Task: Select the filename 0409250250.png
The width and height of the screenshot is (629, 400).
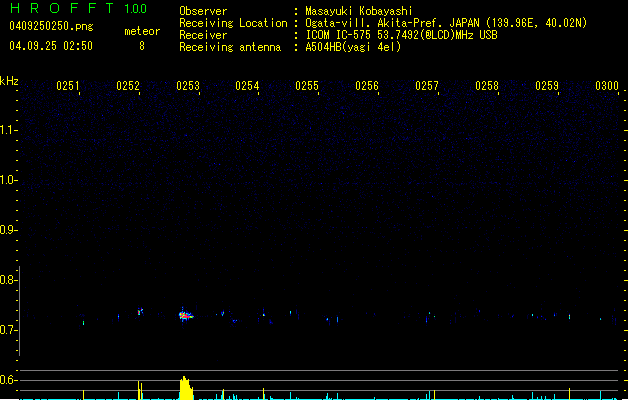Action: pyautogui.click(x=51, y=26)
